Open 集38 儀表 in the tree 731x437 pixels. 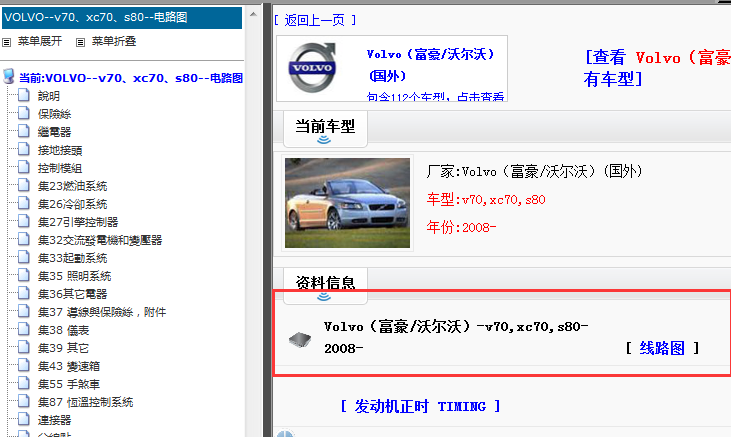pos(63,330)
